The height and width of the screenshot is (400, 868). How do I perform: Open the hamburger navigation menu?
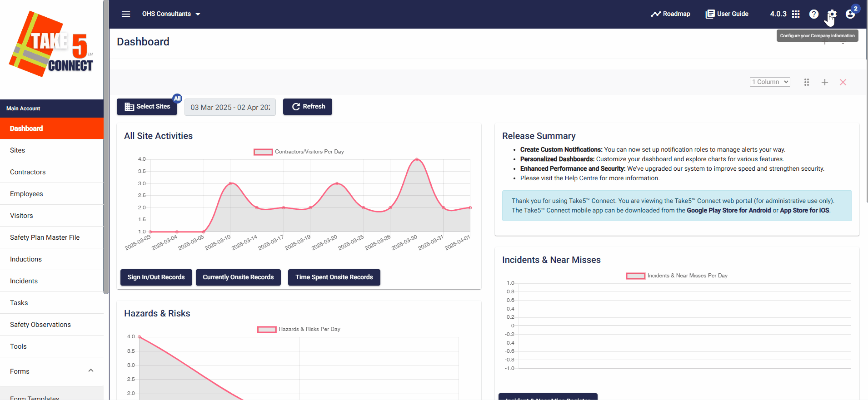(126, 14)
